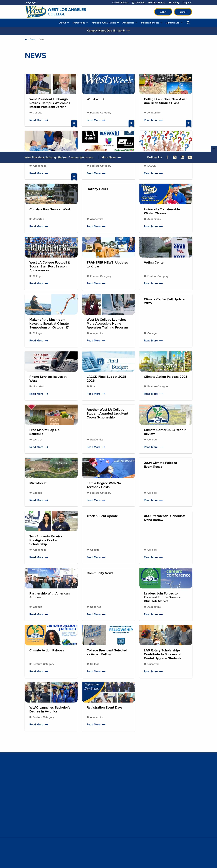The width and height of the screenshot is (217, 868).
Task: Click the Apply button
Action: point(163,12)
